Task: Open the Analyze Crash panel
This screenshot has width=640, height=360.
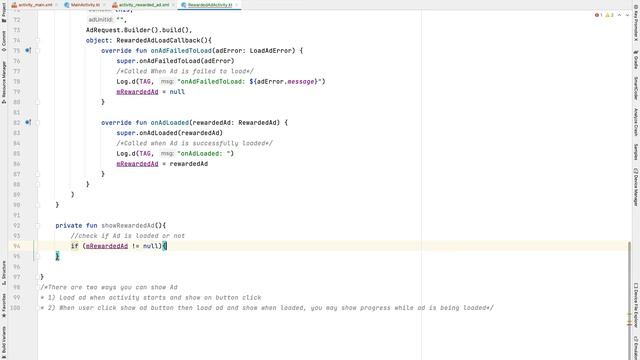Action: tap(636, 122)
